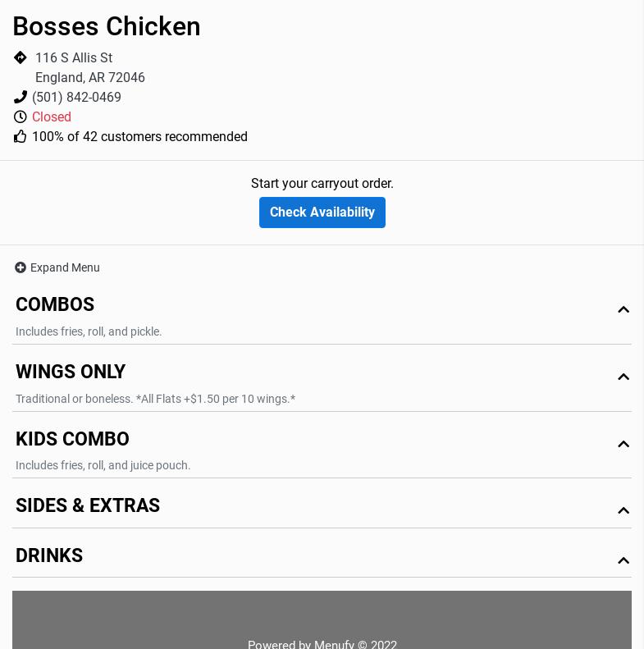644x649 pixels.
Task: Open the KIDS COMBO category heading
Action: point(72,439)
